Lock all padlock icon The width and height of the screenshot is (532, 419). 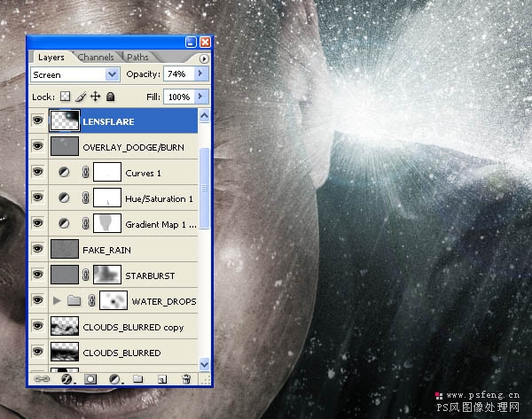pyautogui.click(x=110, y=97)
